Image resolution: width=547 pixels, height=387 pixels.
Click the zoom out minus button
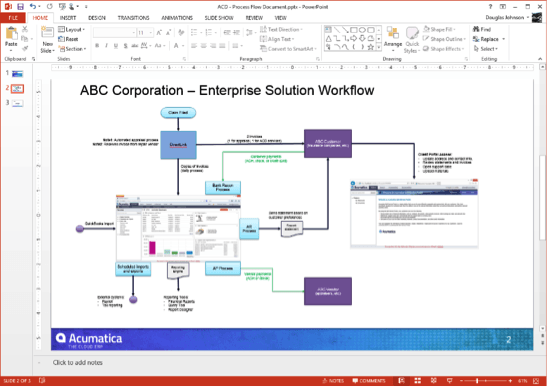[462, 381]
